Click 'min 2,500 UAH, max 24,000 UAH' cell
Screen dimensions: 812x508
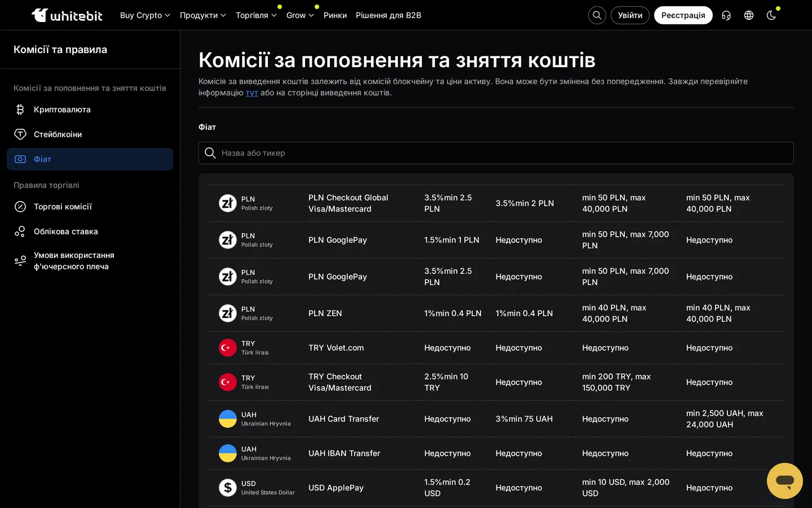[725, 419]
